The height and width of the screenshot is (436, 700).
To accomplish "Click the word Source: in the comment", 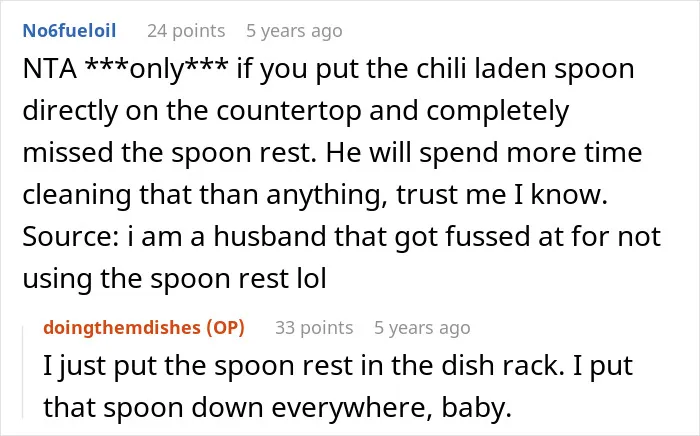I will click(x=71, y=237).
